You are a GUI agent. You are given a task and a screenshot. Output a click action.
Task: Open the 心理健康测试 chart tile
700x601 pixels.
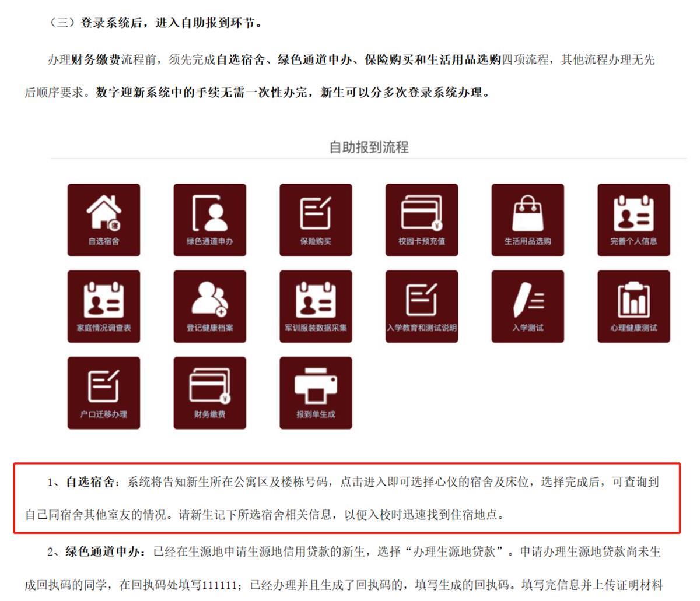click(633, 306)
